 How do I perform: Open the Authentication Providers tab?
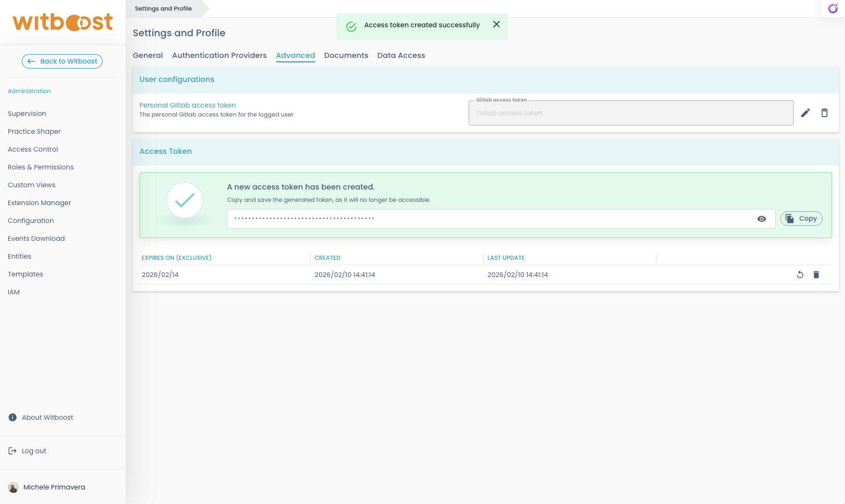219,55
